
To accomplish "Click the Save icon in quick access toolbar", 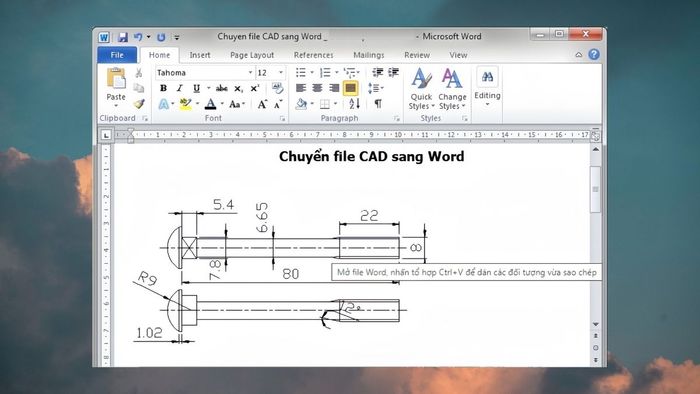I will point(122,37).
